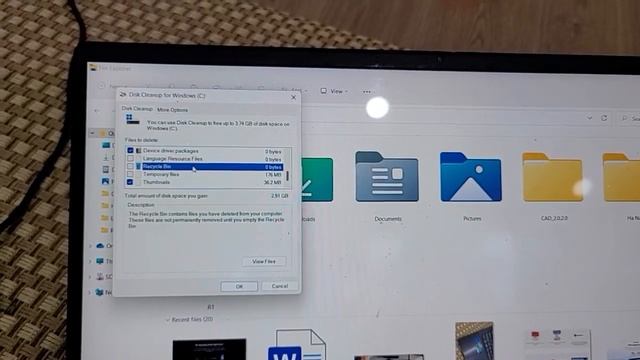Close the Disk Cleanup dialog window
Screen dimensions: 640x360
293,97
